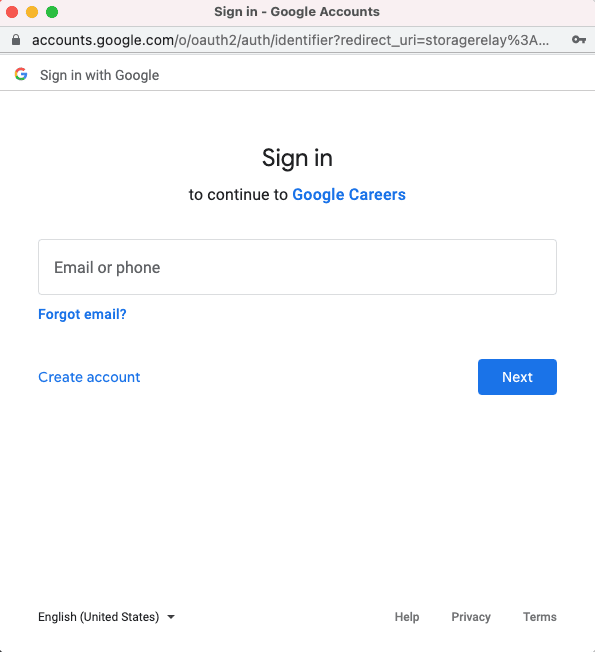Select the accounts.google.com URL in address bar
The image size is (595, 652).
[x=290, y=40]
